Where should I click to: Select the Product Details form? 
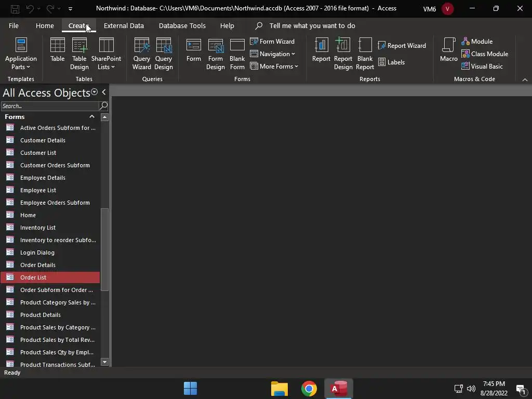(x=50, y=315)
